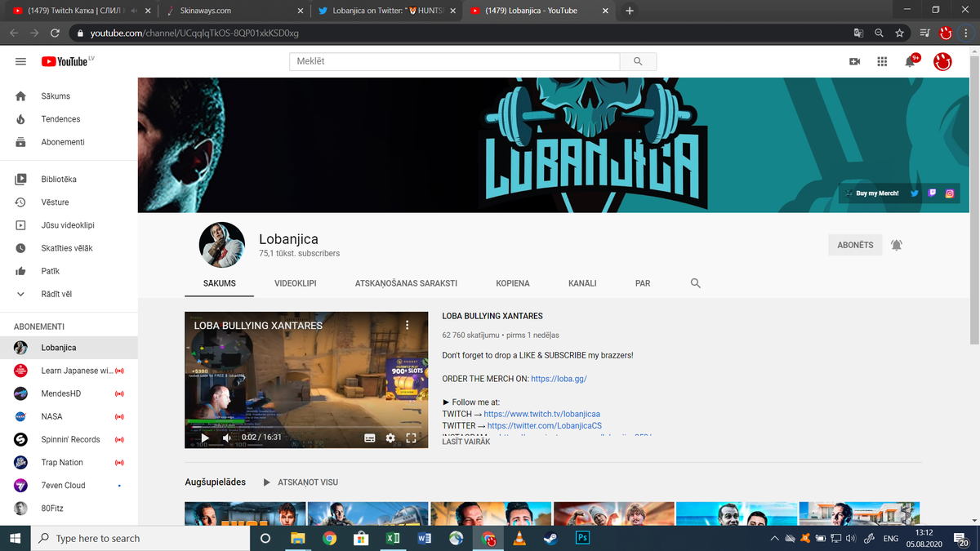This screenshot has width=980, height=551.
Task: Click the Meklēt search field
Action: (x=455, y=61)
